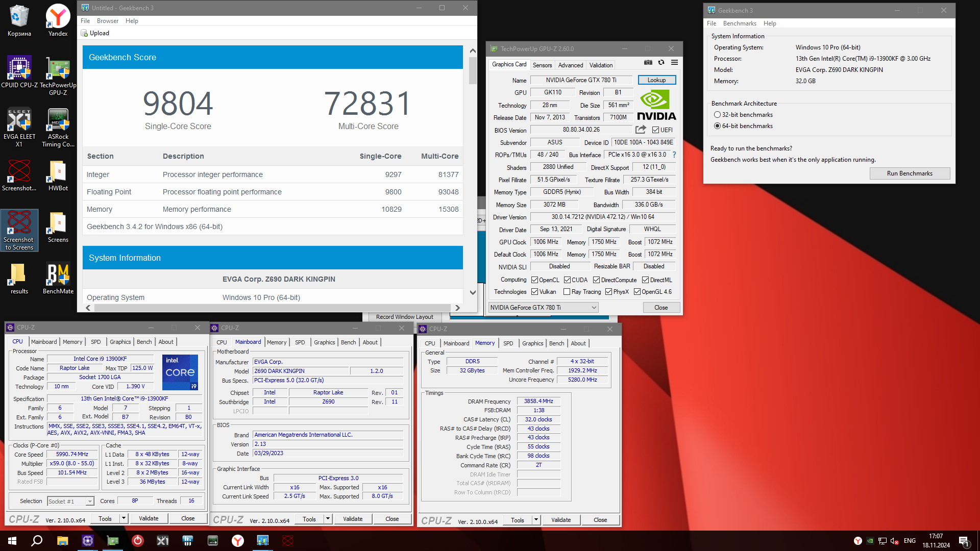Open the notification center icon
This screenshot has height=551, width=980.
click(x=964, y=541)
